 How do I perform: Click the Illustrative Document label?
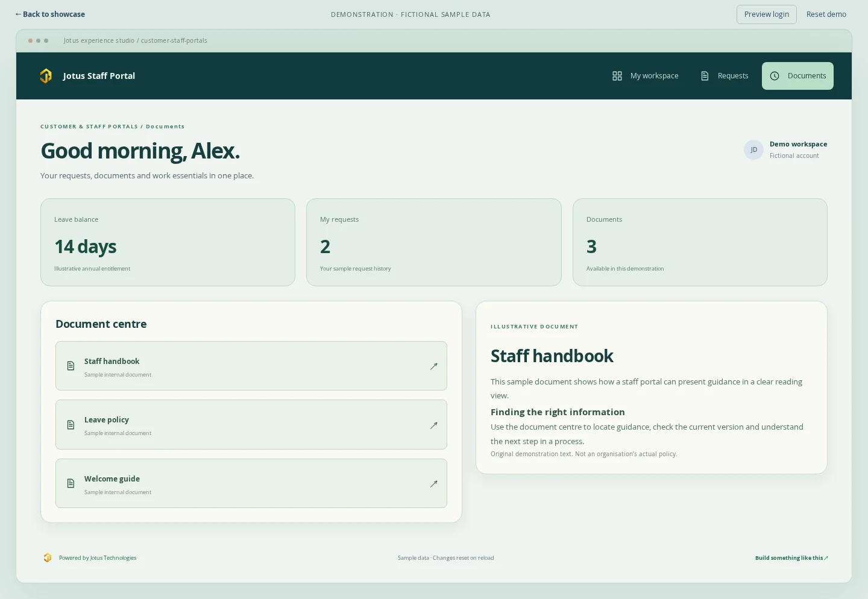point(535,327)
